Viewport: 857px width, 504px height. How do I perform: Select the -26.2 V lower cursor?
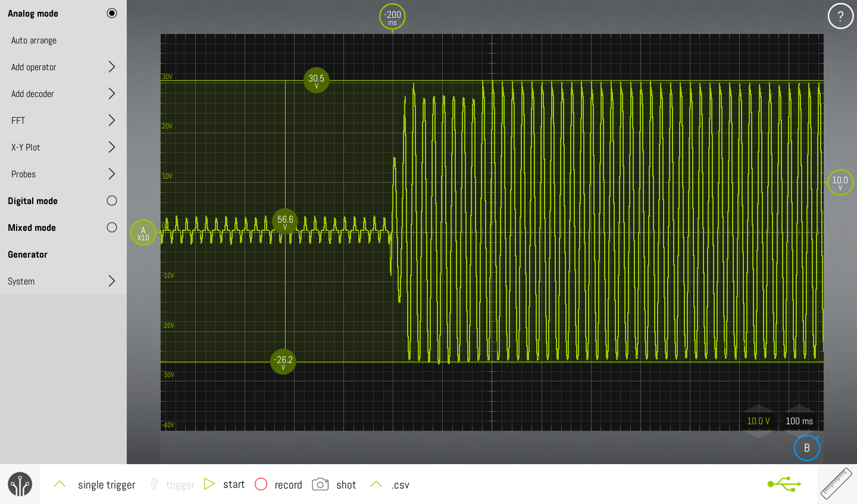[x=283, y=362]
